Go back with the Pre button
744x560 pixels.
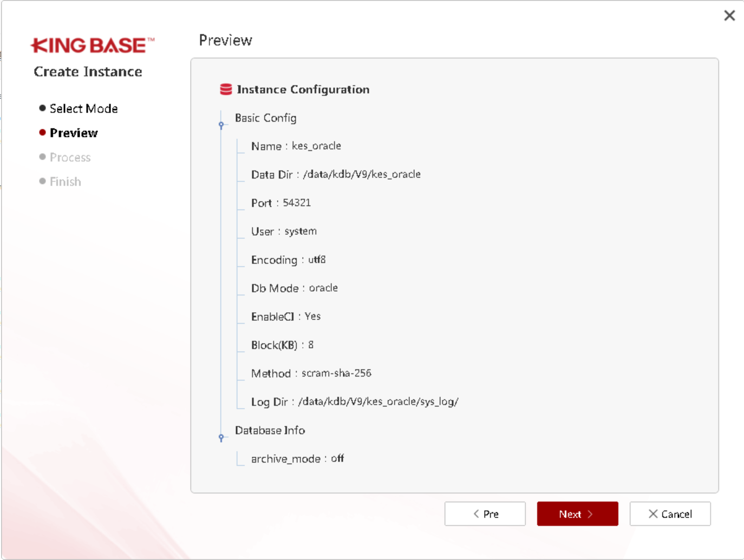pyautogui.click(x=485, y=513)
